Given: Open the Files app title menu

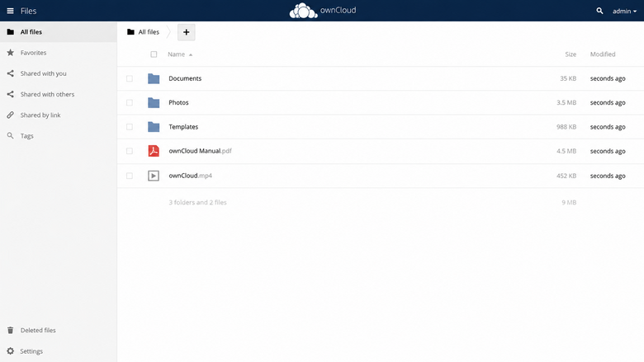Looking at the screenshot, I should (x=28, y=11).
